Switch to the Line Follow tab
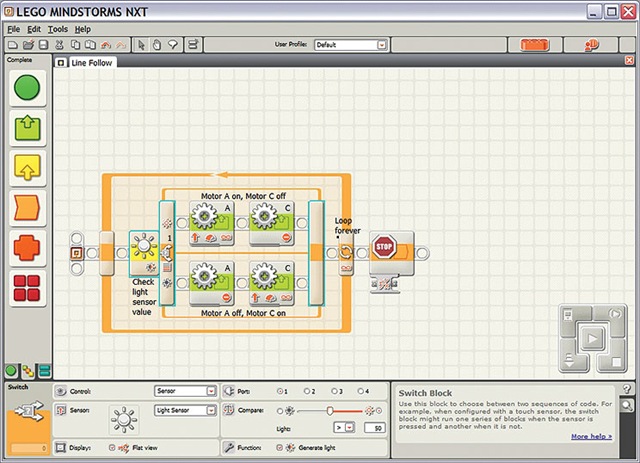The image size is (640, 463). (91, 62)
